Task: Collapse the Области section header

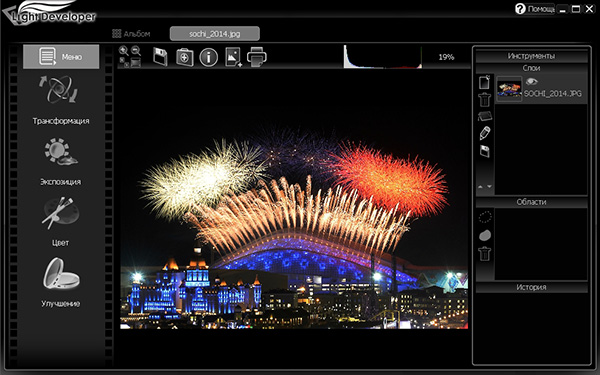Action: point(532,202)
